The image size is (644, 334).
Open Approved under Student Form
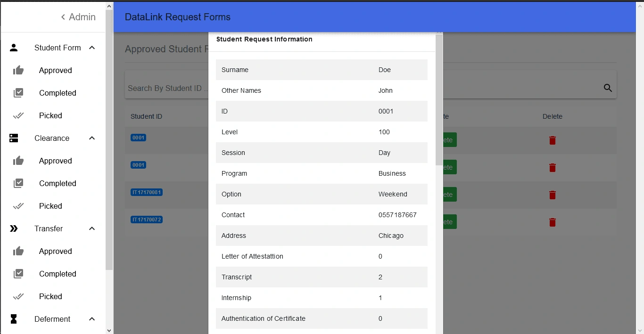pos(56,70)
